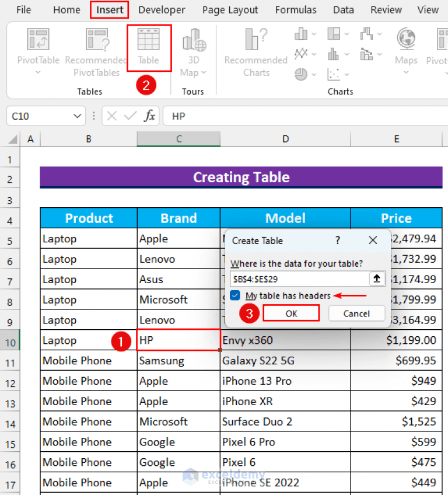Select the iPhone XR cell
Screen dimensions: 448x495
pyautogui.click(x=285, y=401)
